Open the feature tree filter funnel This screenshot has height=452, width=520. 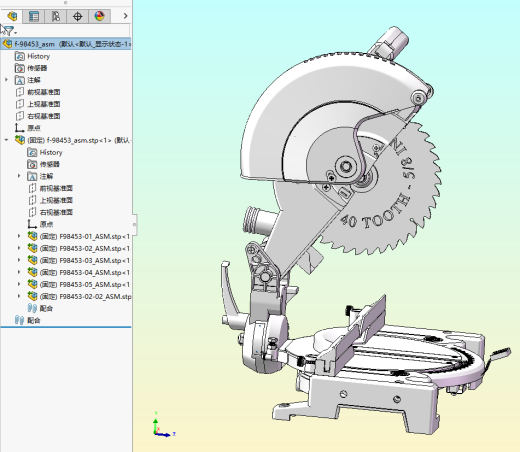pyautogui.click(x=9, y=31)
